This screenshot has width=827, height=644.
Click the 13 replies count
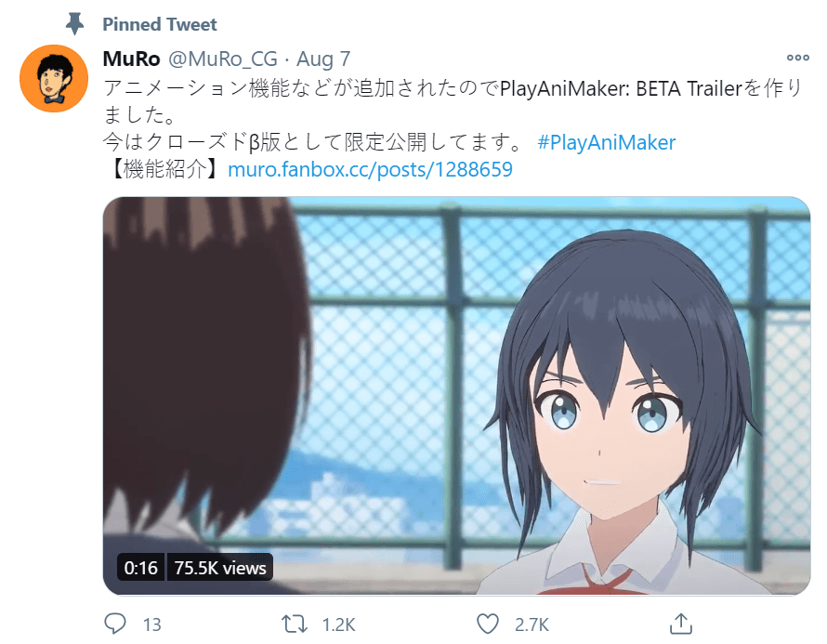[151, 625]
